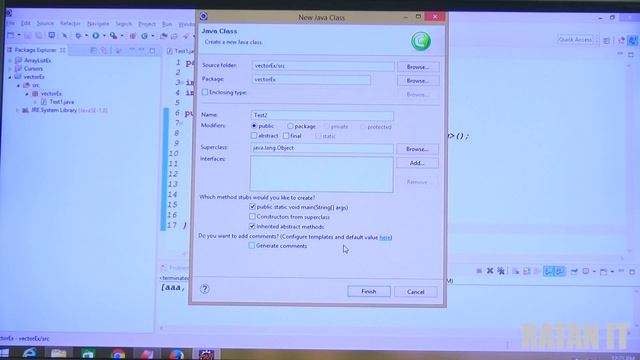The width and height of the screenshot is (640, 360).
Task: Click the Debug bug icon in toolbar
Action: 78,36
